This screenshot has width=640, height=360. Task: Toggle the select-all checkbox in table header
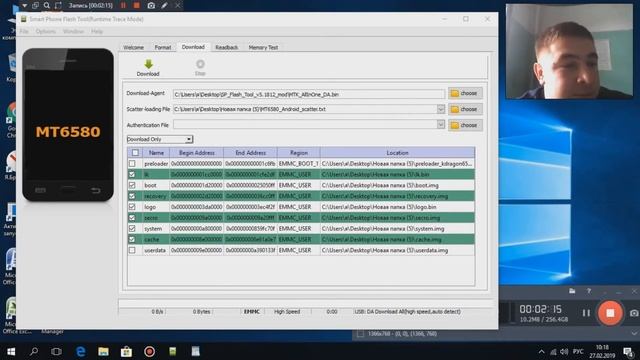135,153
